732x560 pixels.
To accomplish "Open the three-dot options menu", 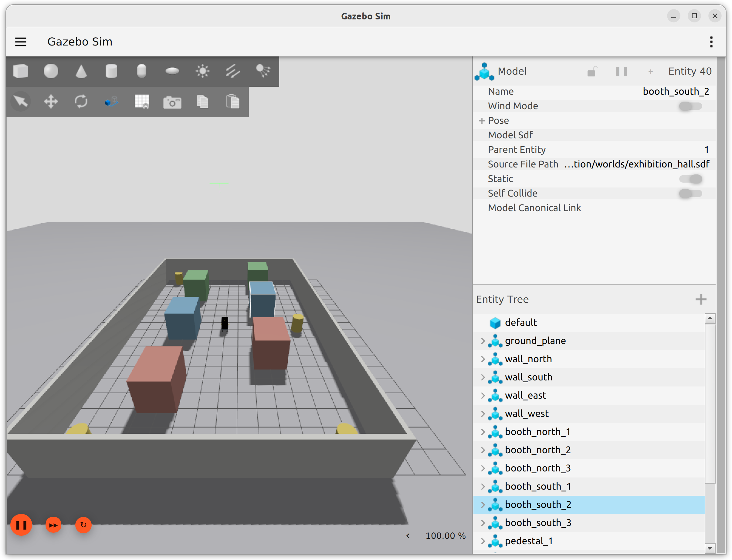I will (x=711, y=42).
